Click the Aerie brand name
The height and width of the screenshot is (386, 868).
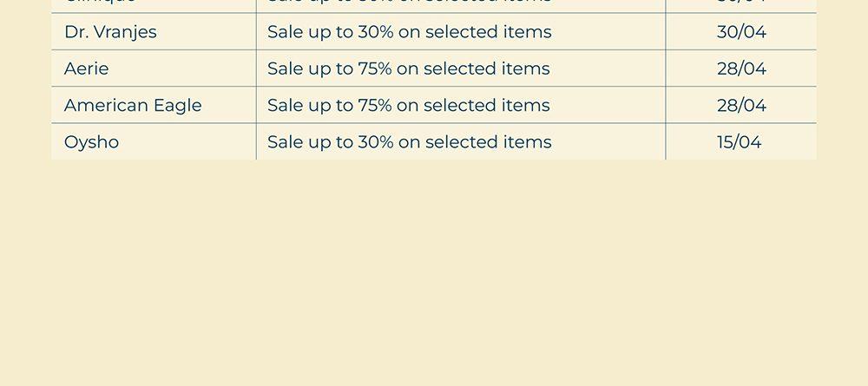tap(87, 69)
